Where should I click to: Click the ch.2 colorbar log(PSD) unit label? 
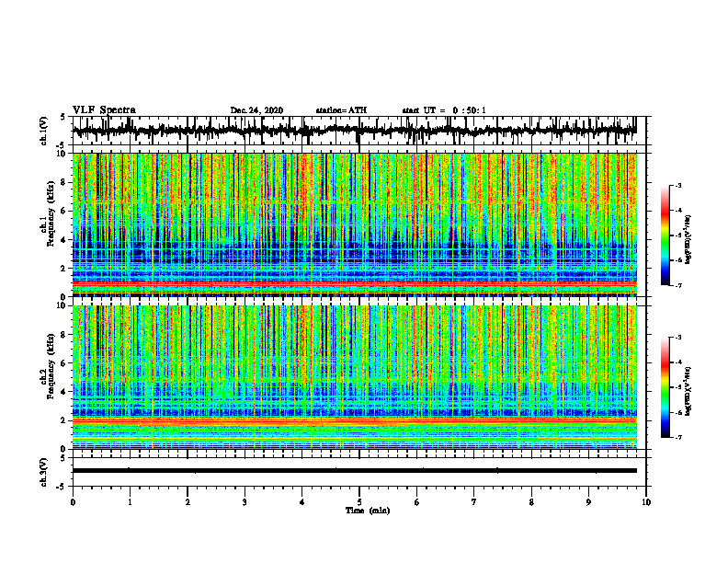coord(688,392)
